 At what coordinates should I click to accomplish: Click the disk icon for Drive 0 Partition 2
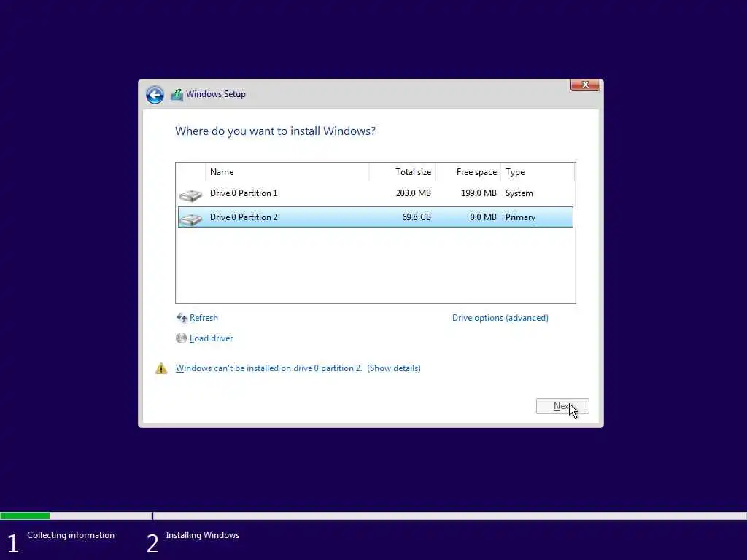coord(190,219)
